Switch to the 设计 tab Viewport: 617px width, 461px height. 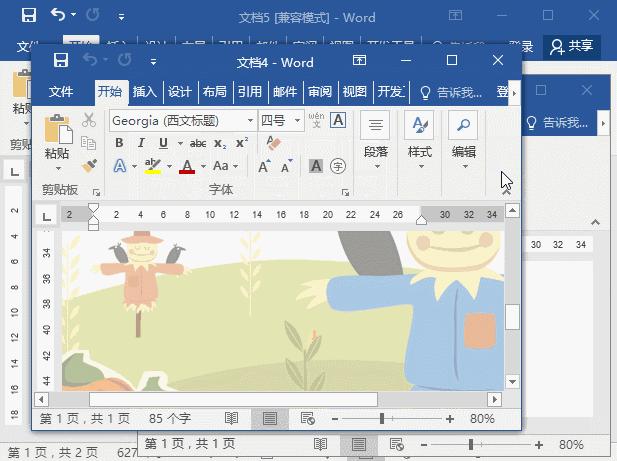point(180,92)
